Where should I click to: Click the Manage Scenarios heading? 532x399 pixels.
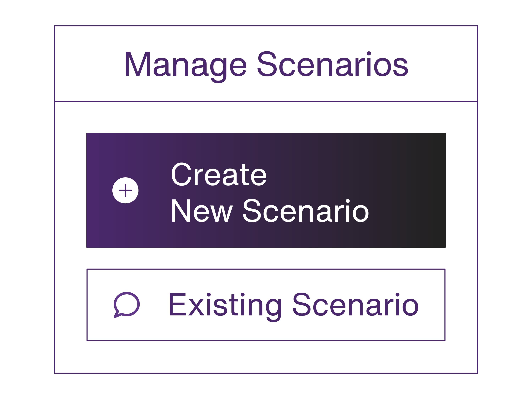266,64
